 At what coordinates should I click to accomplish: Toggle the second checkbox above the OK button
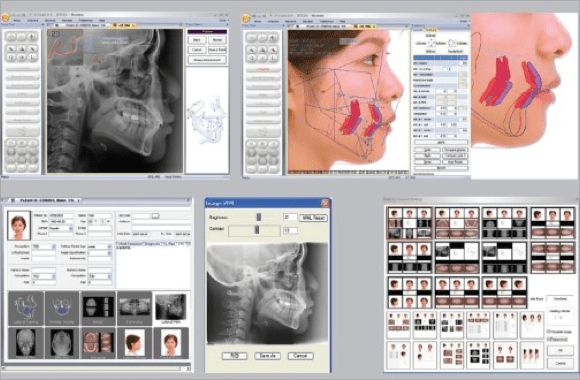(549, 339)
